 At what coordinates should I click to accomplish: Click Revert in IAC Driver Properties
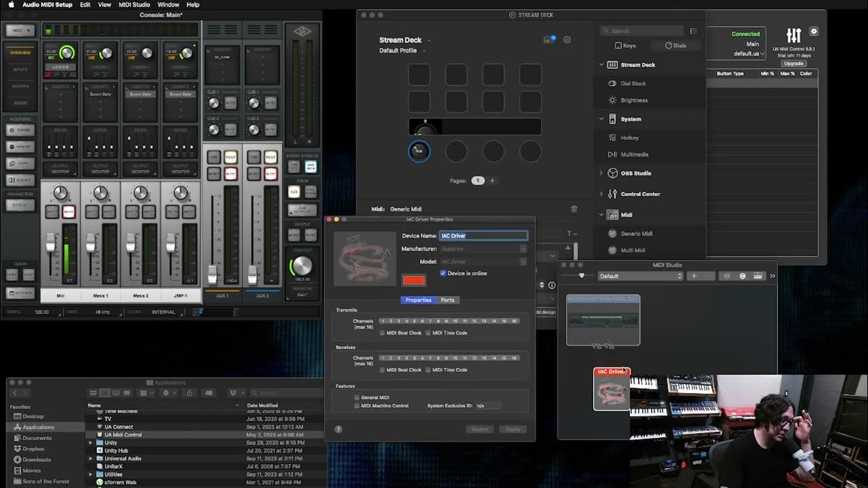(x=479, y=429)
